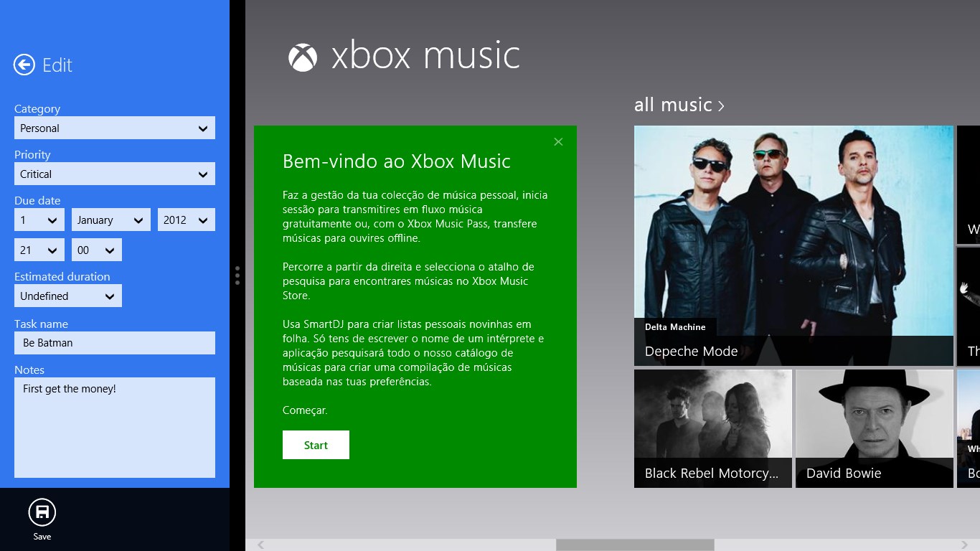Image resolution: width=980 pixels, height=551 pixels.
Task: Click the xbox music title text
Action: [425, 56]
